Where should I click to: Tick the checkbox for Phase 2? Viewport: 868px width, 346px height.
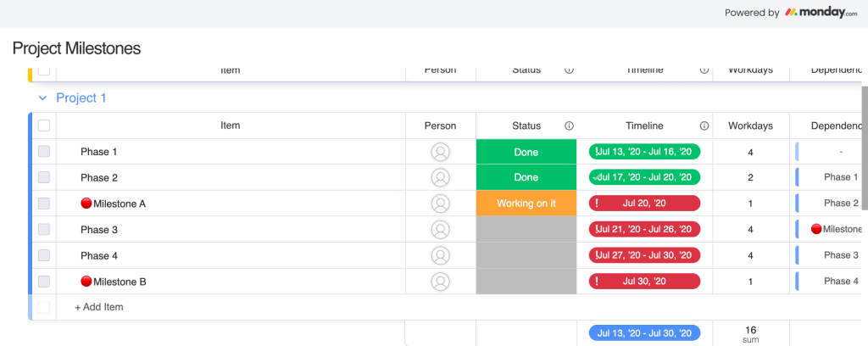click(44, 178)
